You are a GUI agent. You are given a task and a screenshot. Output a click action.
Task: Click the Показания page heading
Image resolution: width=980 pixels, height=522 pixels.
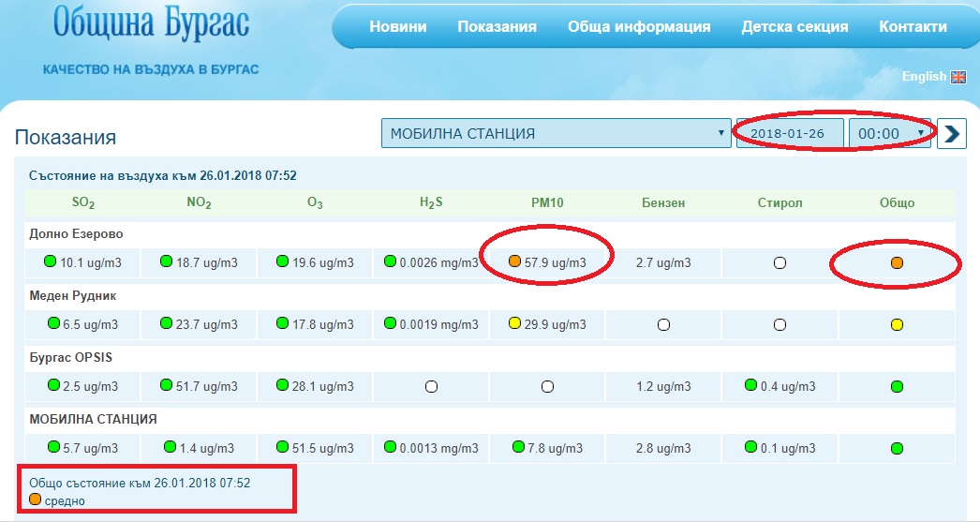66,137
